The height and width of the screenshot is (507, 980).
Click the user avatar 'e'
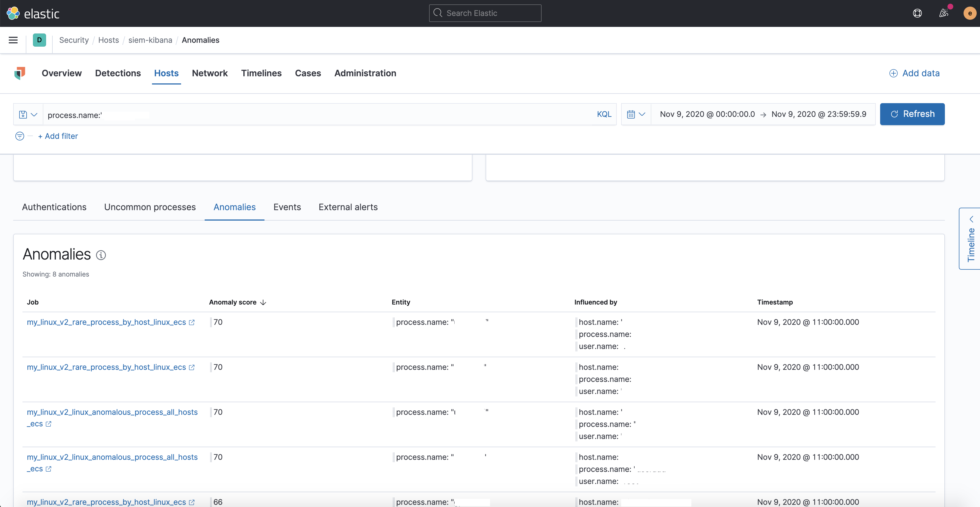point(969,13)
